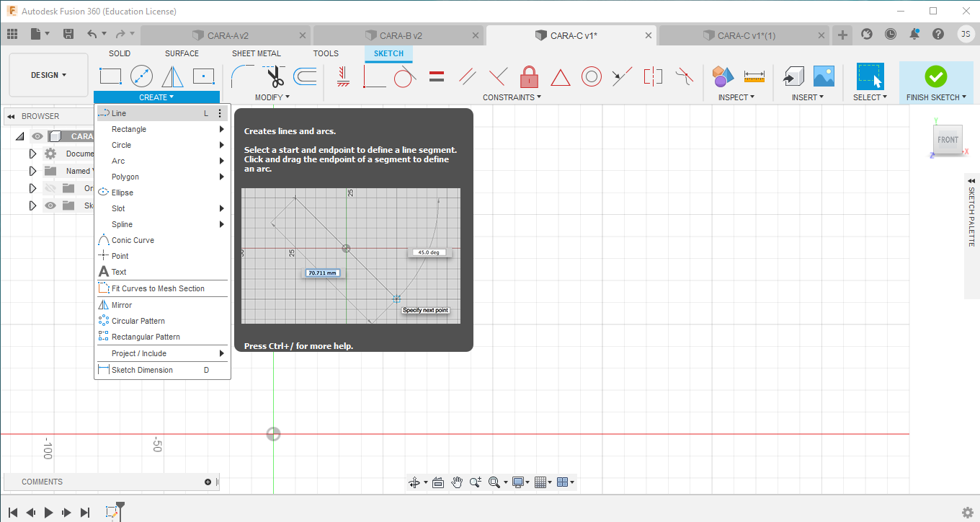
Task: Open the Measure ruler tool in Inspect
Action: 754,76
